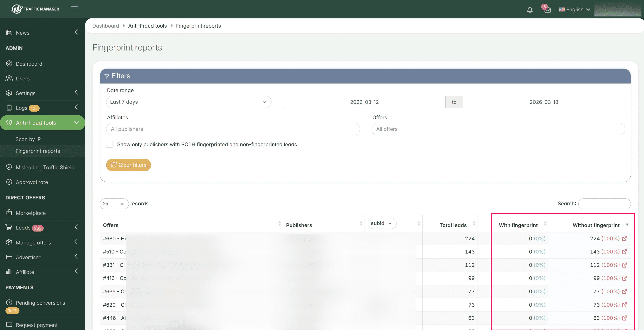Click the end date field 2026-03-18
The image size is (644, 330).
(544, 102)
